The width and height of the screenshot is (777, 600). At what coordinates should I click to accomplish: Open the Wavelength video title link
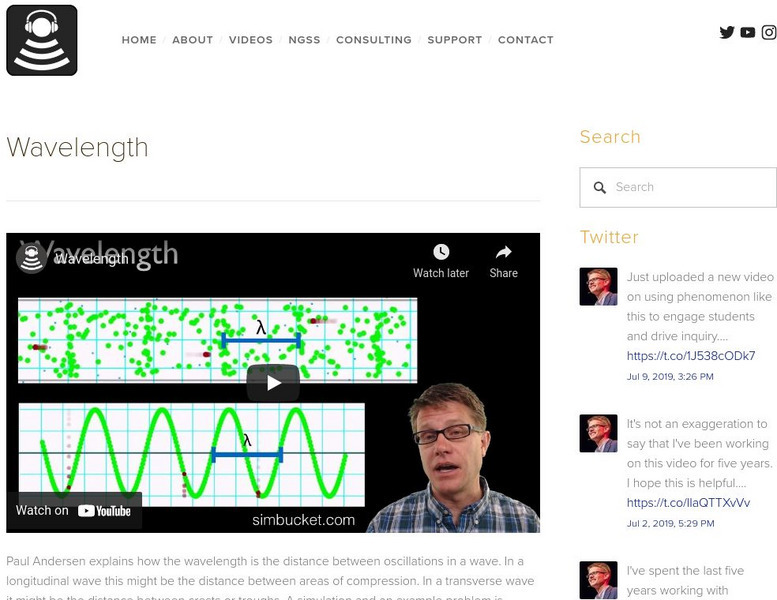point(92,258)
